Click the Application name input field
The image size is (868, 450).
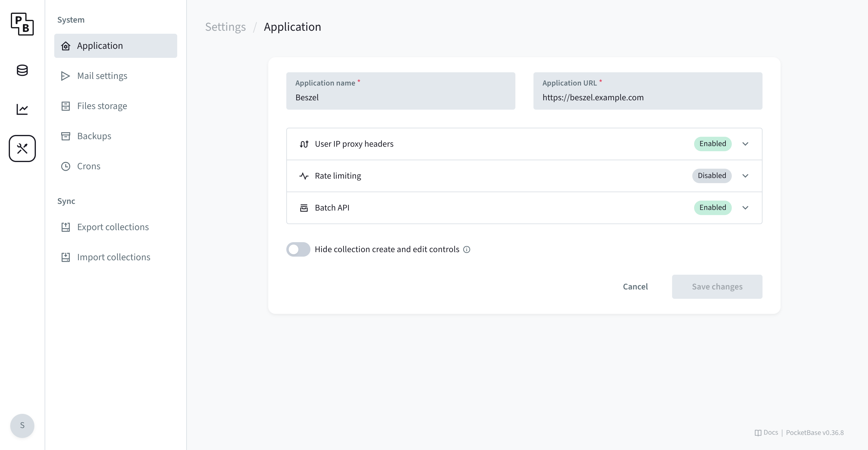tap(401, 91)
